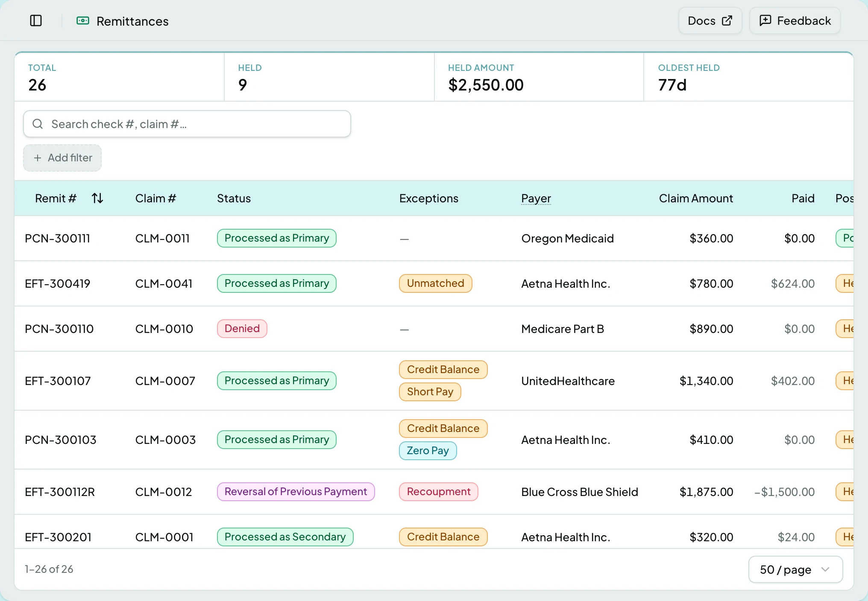Click Processed as Primary badge for CLM-0011

point(277,238)
